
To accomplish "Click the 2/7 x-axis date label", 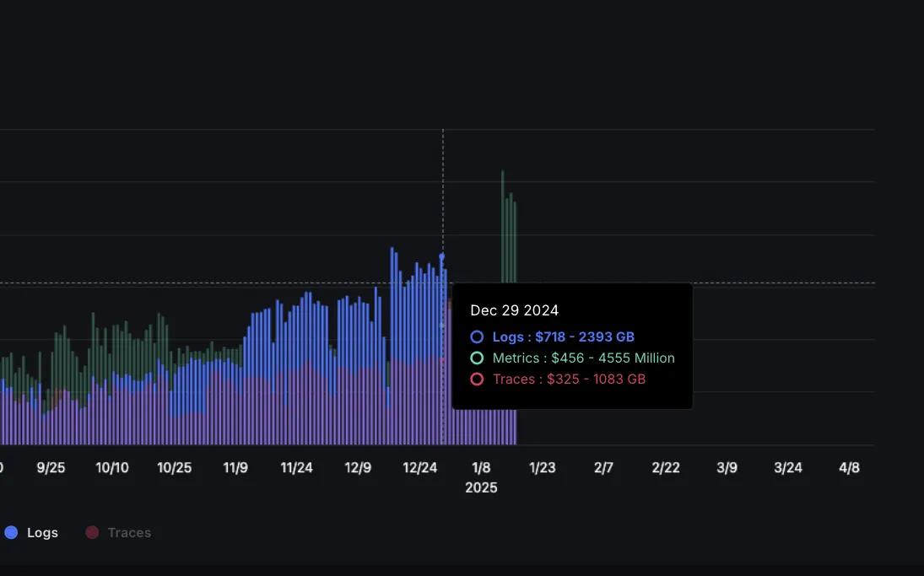I will click(x=603, y=468).
